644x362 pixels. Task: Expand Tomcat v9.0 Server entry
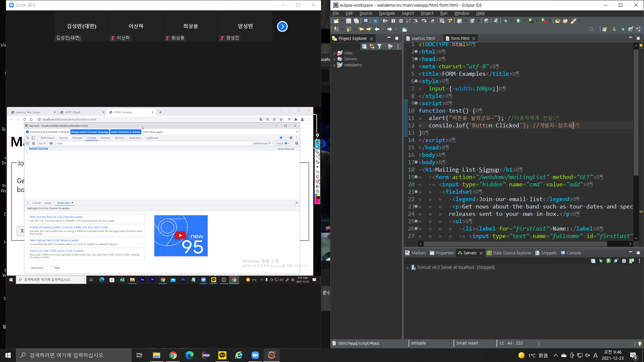407,267
